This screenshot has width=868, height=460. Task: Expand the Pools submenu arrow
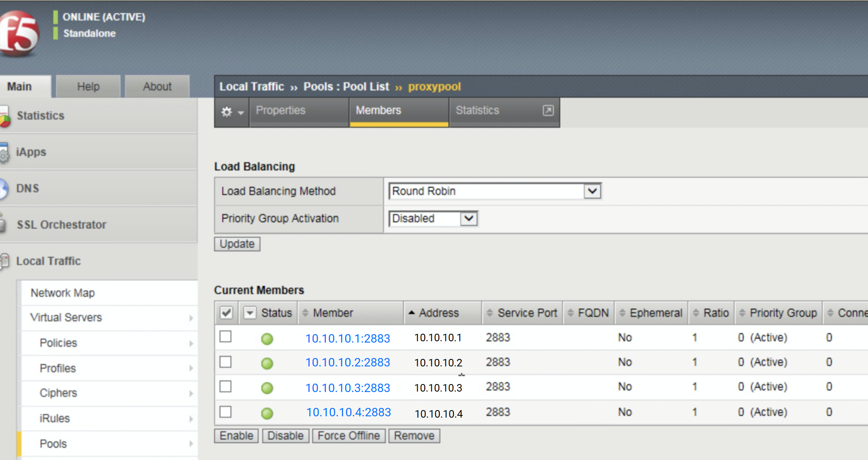[x=191, y=444]
